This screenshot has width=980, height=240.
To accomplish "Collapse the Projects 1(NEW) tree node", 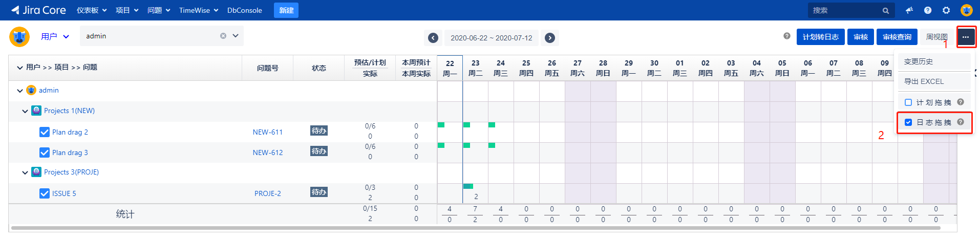I will coord(25,111).
